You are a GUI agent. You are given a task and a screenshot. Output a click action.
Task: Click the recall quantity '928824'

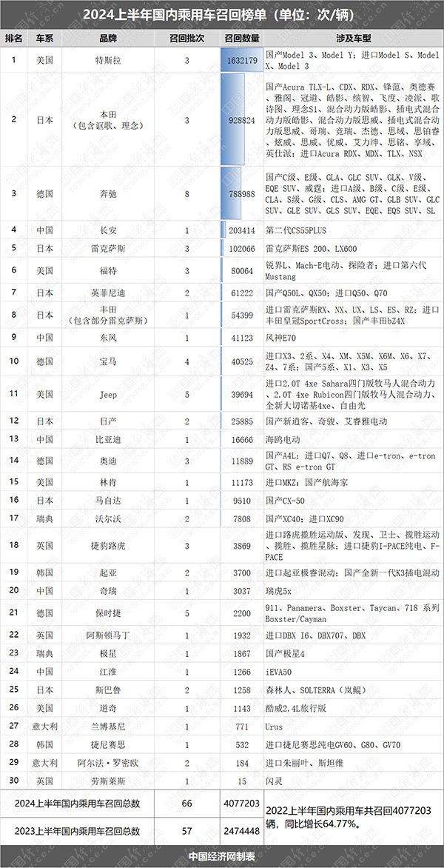coord(240,119)
